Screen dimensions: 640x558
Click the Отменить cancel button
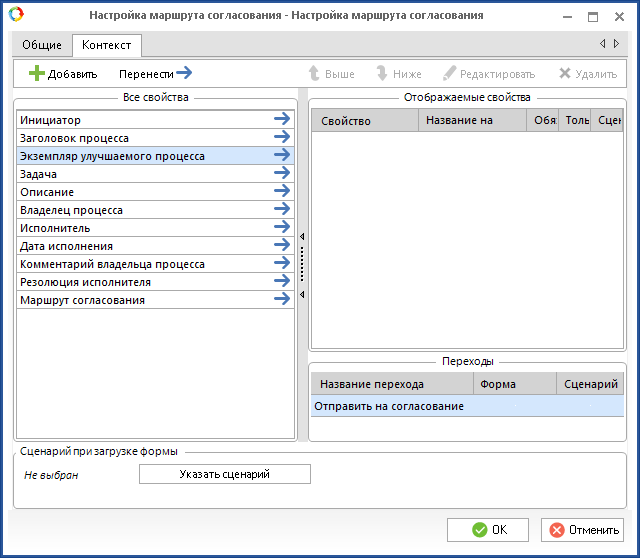click(x=583, y=530)
